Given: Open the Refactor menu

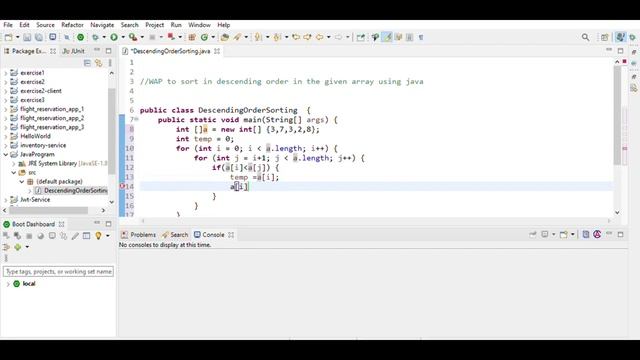Looking at the screenshot, I should pos(72,25).
